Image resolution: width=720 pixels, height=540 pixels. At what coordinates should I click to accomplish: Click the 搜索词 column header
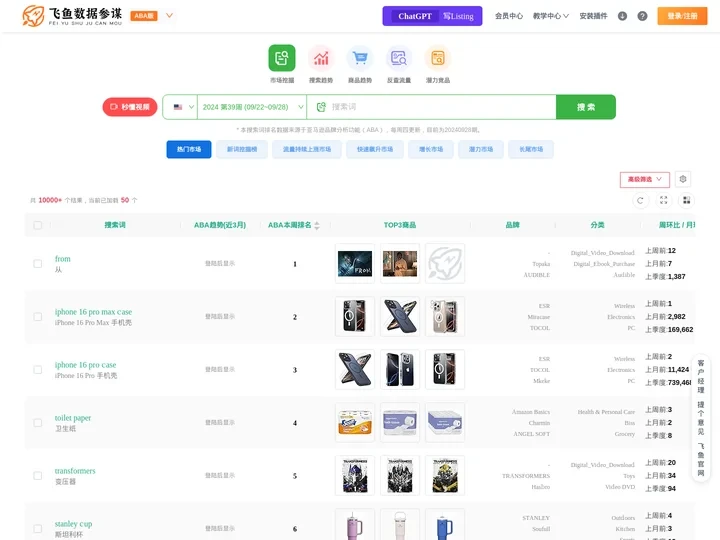115,225
